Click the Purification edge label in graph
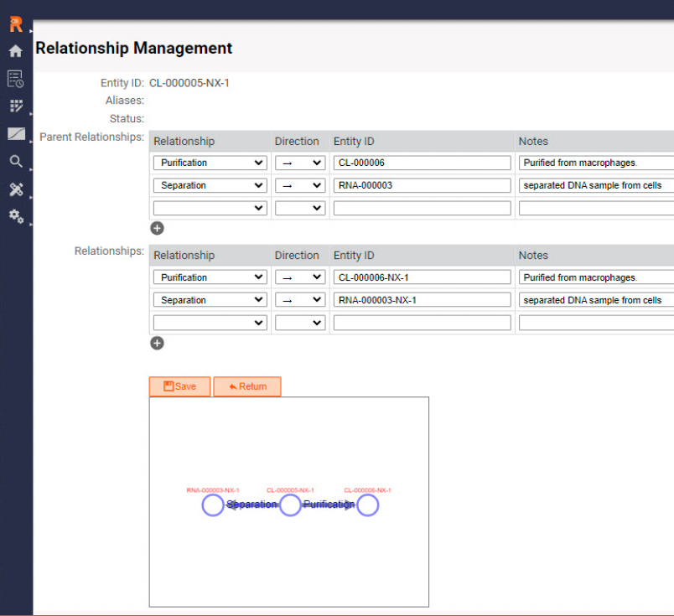Image resolution: width=674 pixels, height=616 pixels. point(329,505)
